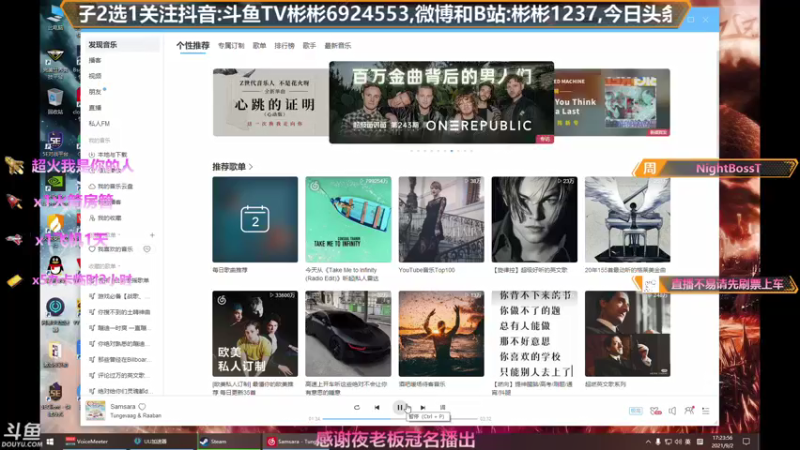Open the volume speaker icon in the player bar
Viewport: 800px width, 450px height.
click(672, 411)
